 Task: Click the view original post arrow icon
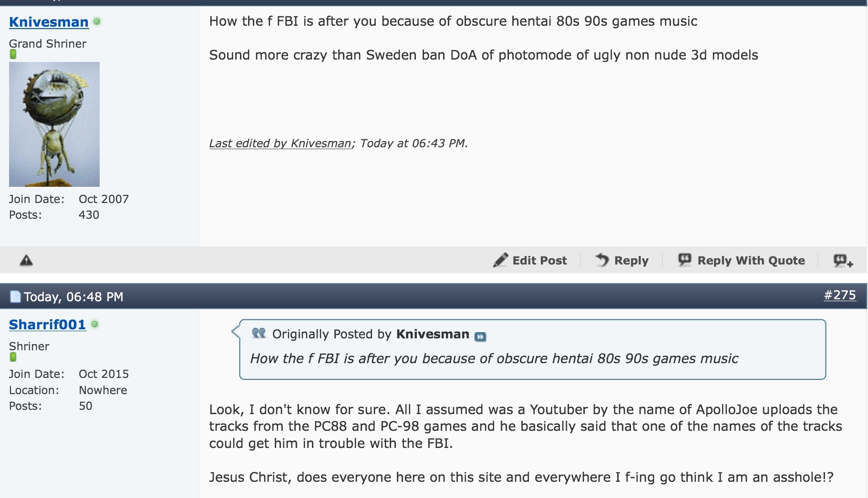(x=480, y=336)
